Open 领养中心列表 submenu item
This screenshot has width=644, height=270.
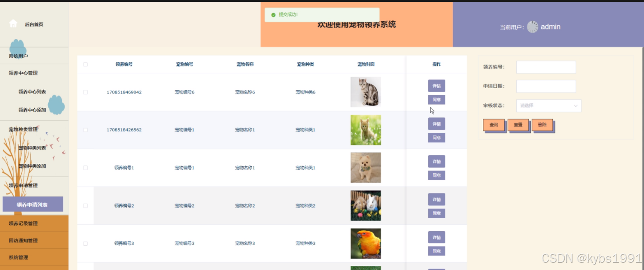pyautogui.click(x=32, y=92)
